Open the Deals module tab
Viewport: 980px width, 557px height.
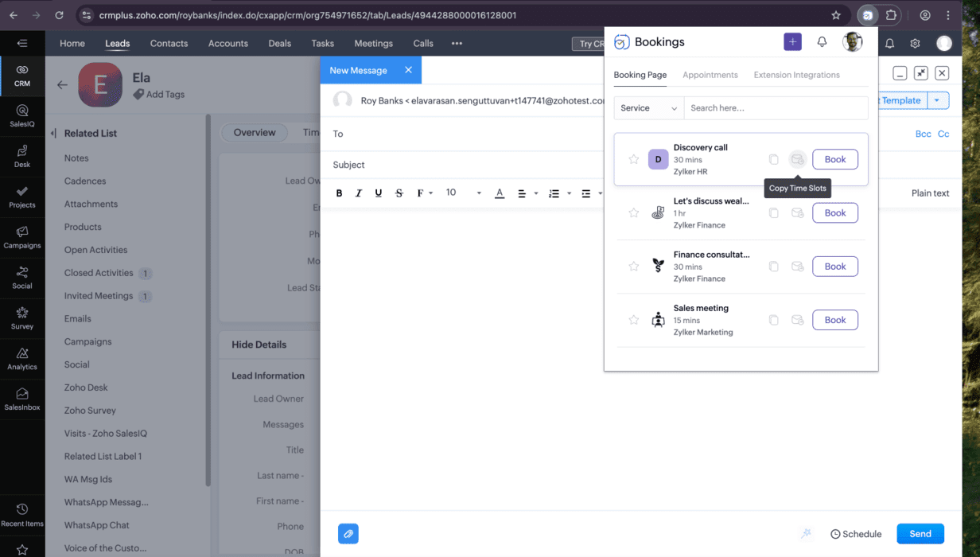(280, 44)
